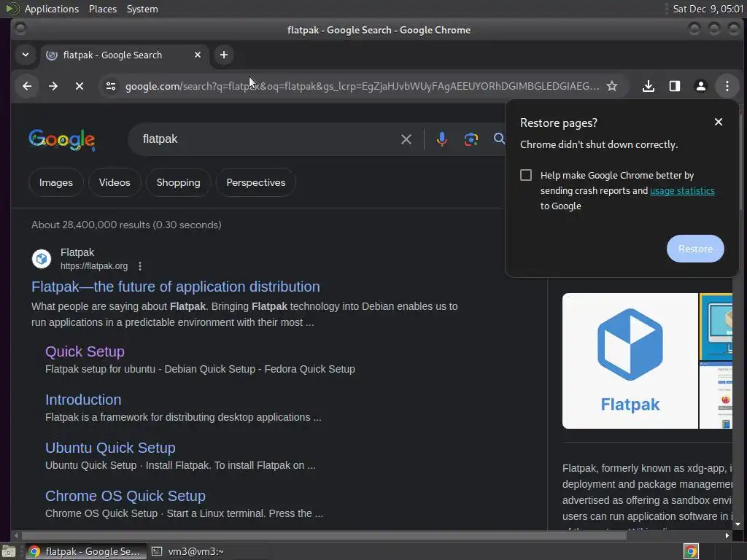Click the show desktop icon

pos(9,551)
